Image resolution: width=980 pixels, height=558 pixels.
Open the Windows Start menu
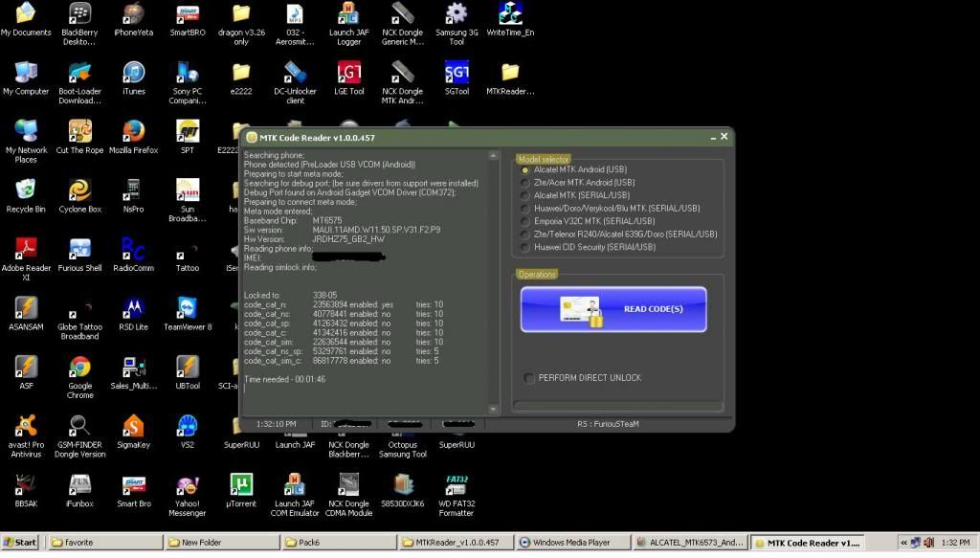pyautogui.click(x=20, y=543)
